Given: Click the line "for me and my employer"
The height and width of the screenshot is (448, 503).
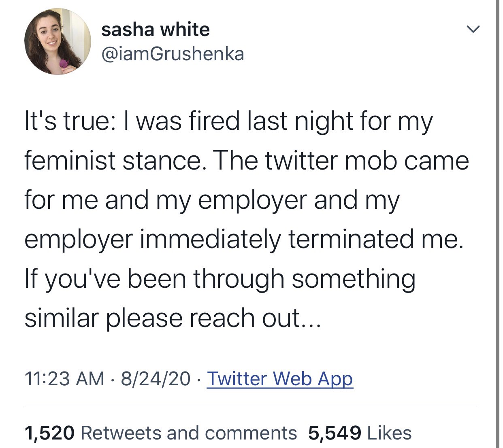Looking at the screenshot, I should point(212,200).
